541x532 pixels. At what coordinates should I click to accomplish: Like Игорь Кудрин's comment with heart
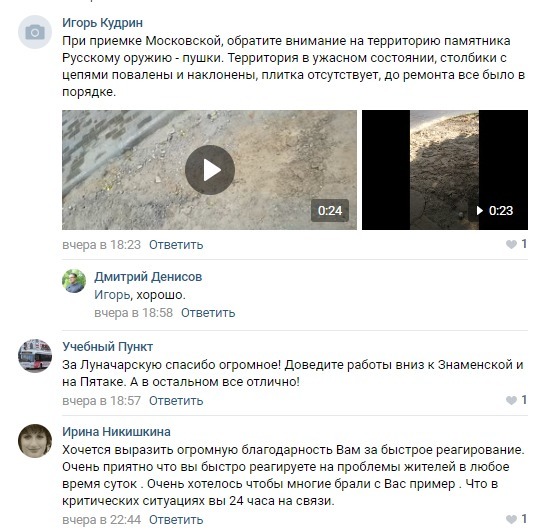tap(511, 244)
